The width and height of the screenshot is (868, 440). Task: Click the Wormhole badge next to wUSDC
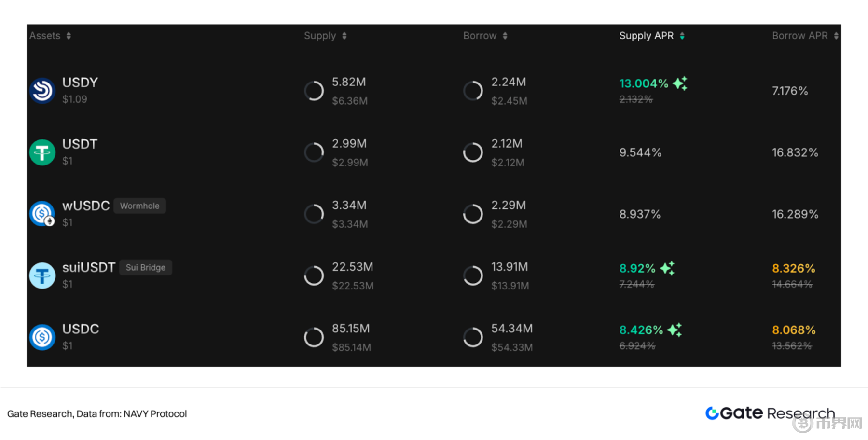click(139, 206)
